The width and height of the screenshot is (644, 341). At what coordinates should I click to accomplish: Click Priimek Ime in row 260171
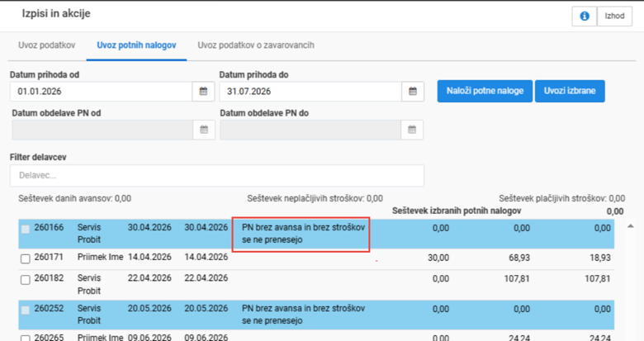(x=101, y=257)
